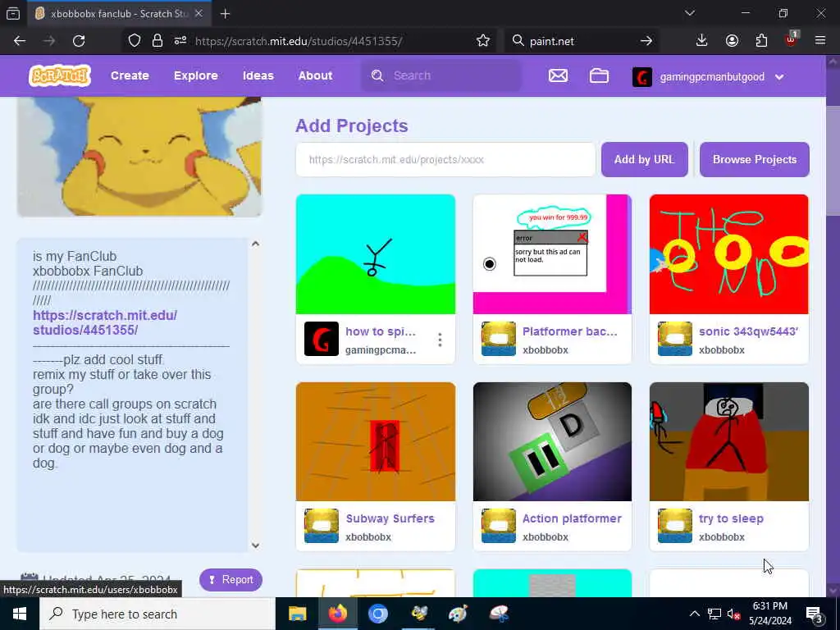Open the Platformer bac... title link
The height and width of the screenshot is (630, 840).
point(569,331)
